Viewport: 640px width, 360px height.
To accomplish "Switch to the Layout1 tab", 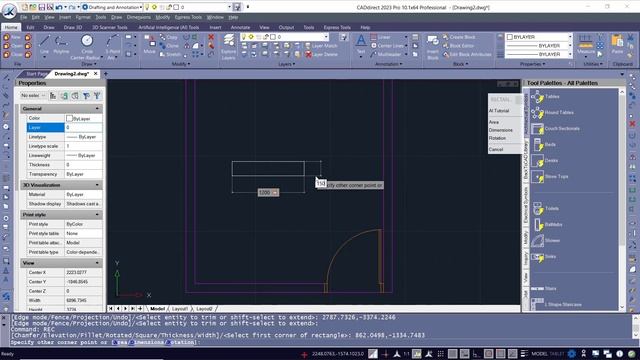I will (x=180, y=309).
